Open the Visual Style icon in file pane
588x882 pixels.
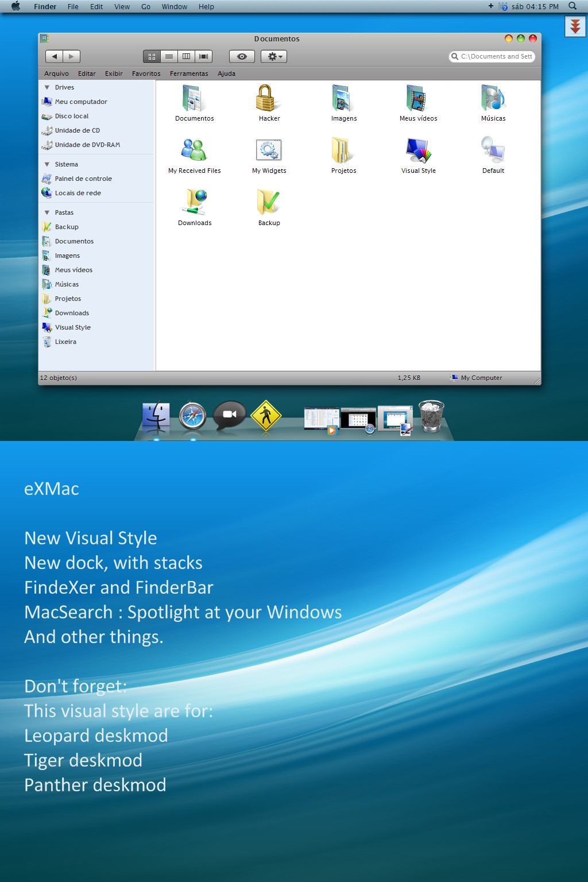click(x=419, y=150)
